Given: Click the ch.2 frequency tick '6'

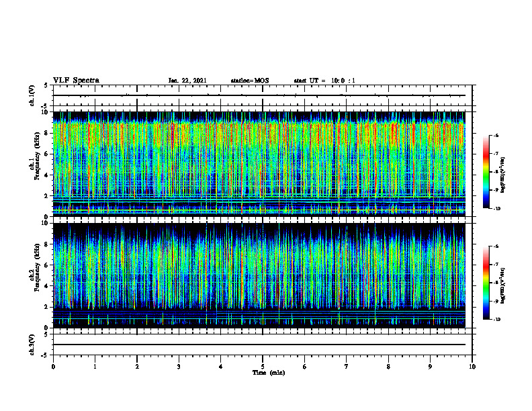Looking at the screenshot, I should [x=46, y=265].
